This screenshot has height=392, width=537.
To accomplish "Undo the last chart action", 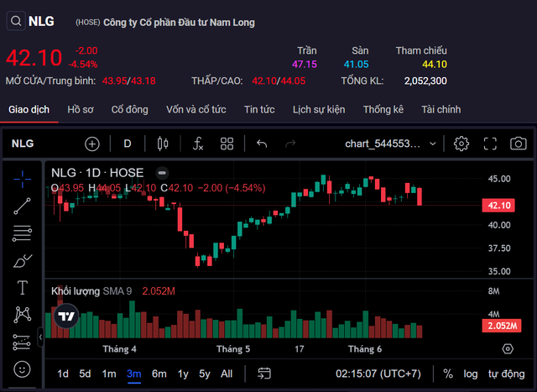I will coord(262,144).
